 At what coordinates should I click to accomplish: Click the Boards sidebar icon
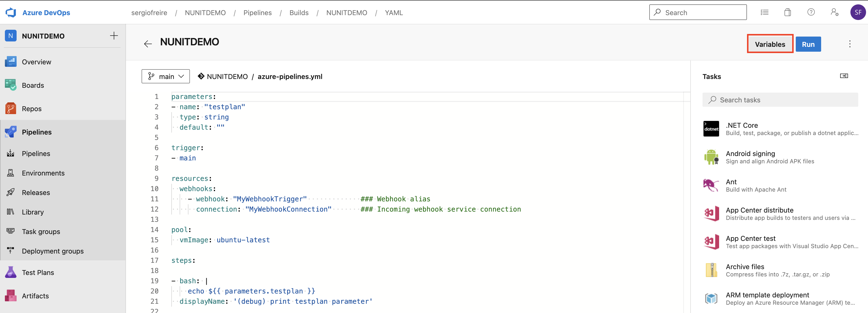click(11, 85)
